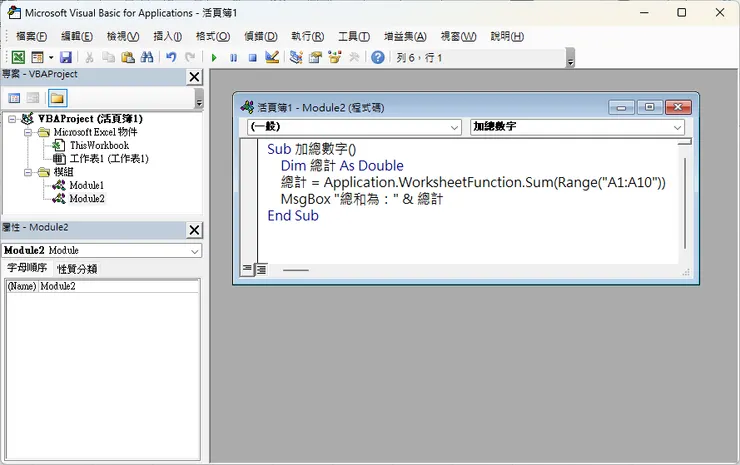Run the macro with the green play icon

214,58
